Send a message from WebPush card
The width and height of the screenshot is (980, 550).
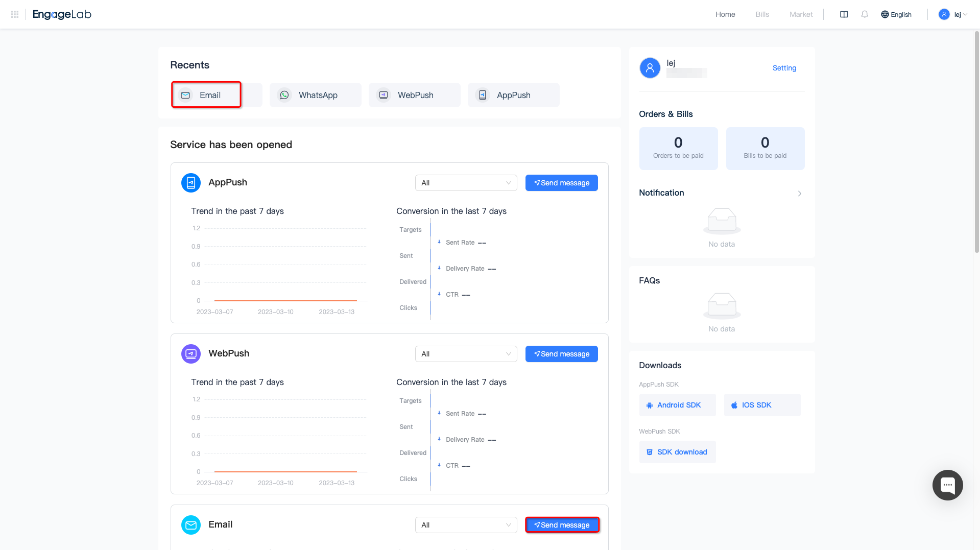(562, 354)
